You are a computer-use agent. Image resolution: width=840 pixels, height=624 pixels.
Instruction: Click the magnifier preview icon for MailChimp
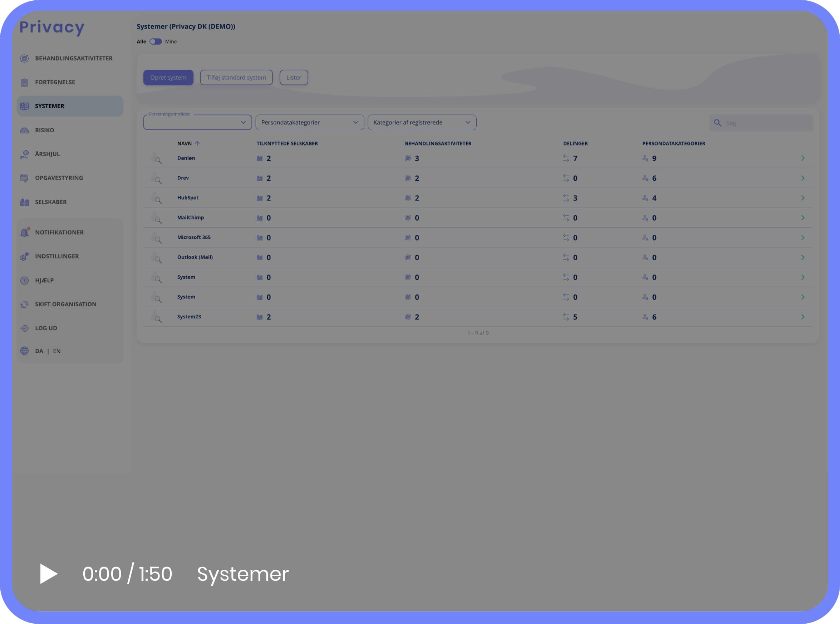(156, 218)
